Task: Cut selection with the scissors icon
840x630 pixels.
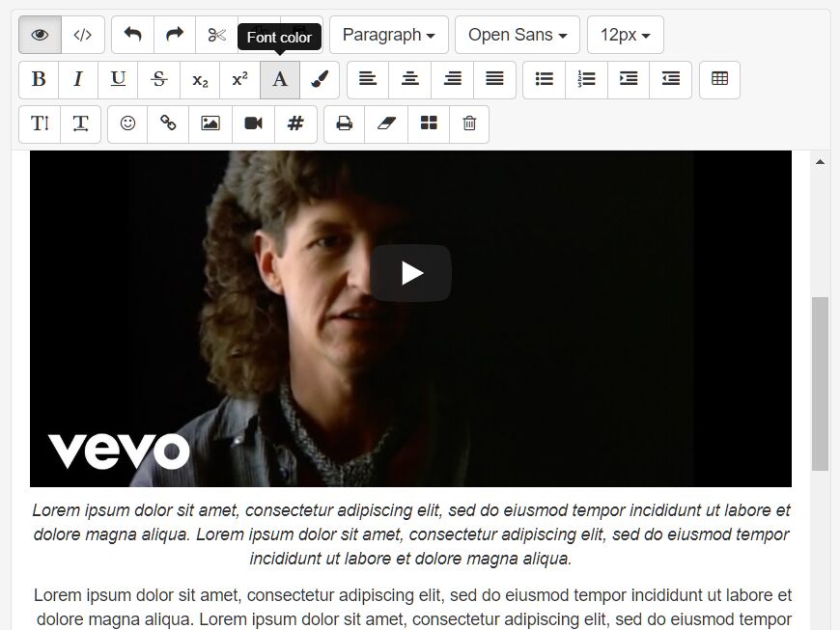Action: (x=217, y=35)
